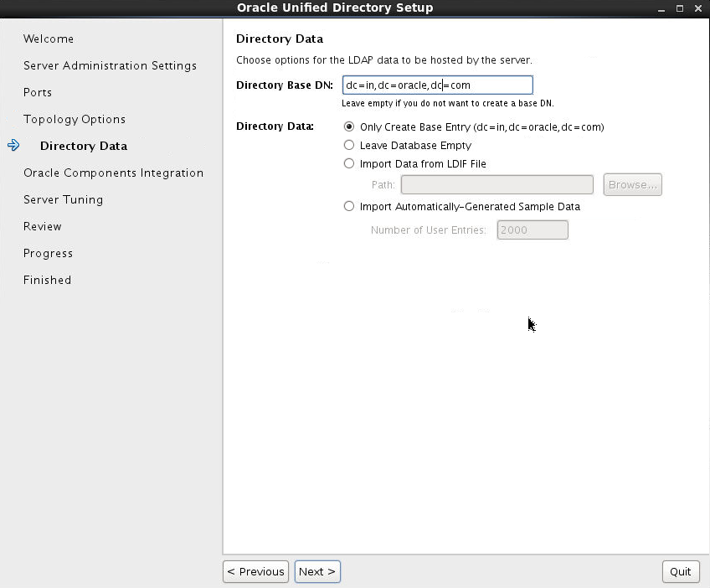Click the Progress step

(48, 253)
